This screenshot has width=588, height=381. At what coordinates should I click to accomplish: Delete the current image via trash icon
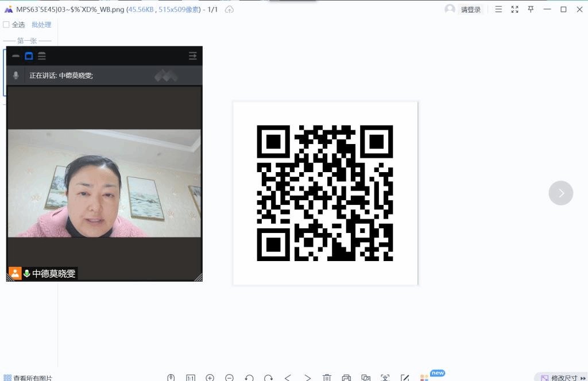pyautogui.click(x=327, y=378)
